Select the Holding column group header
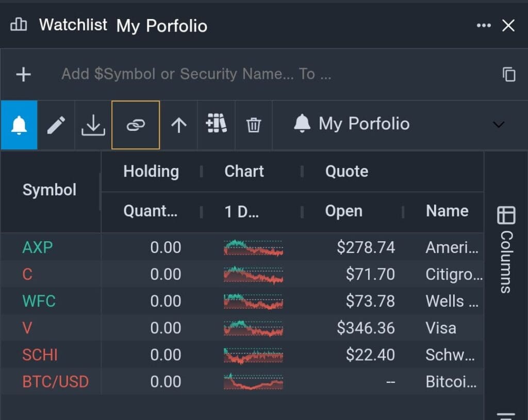 point(151,171)
